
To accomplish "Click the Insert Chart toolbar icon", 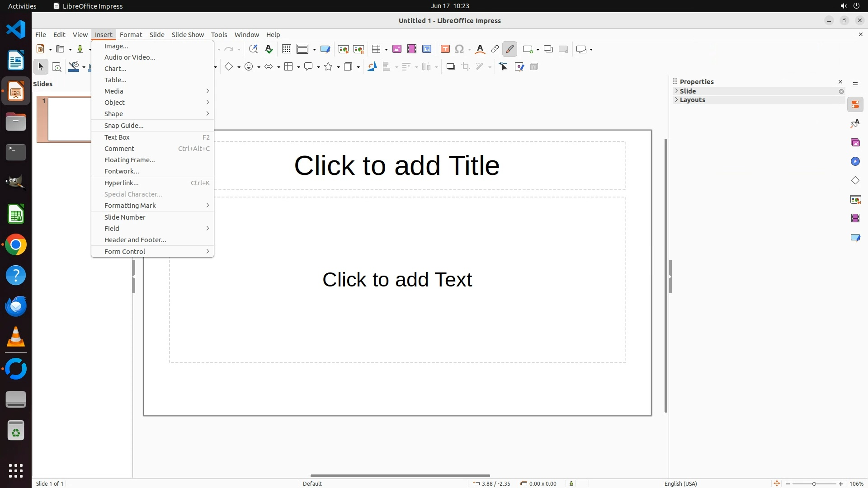I will (426, 49).
